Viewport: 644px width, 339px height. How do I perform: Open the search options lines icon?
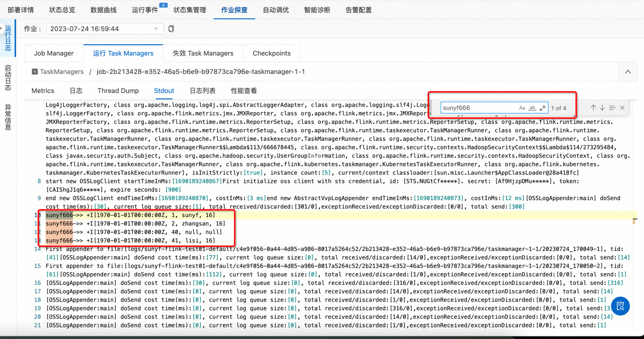click(612, 108)
